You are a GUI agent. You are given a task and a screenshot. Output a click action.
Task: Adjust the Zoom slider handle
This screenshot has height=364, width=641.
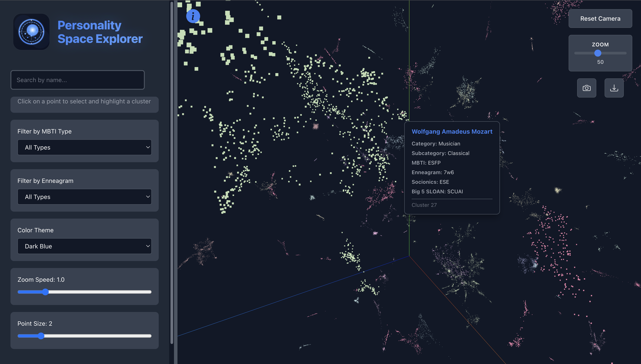598,53
